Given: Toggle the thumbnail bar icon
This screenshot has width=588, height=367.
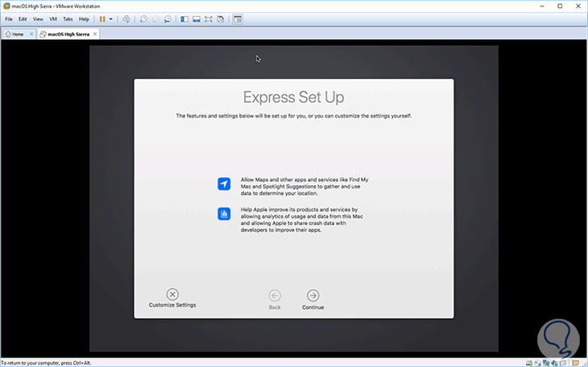Looking at the screenshot, I should click(x=196, y=19).
